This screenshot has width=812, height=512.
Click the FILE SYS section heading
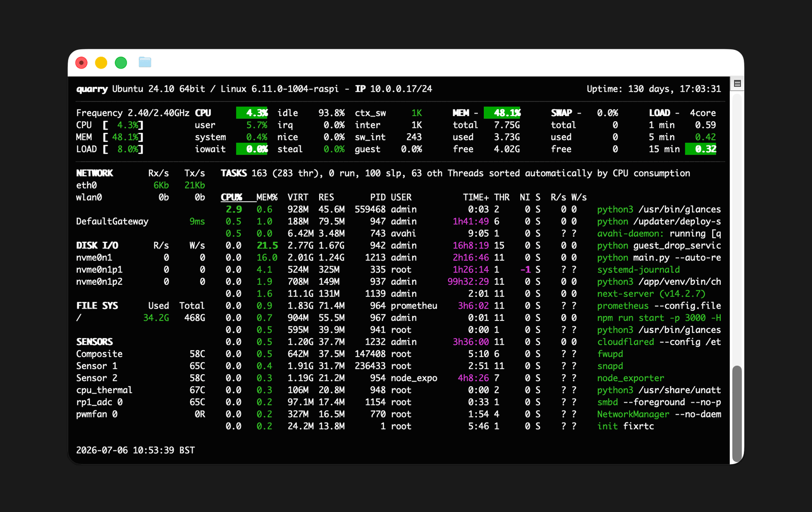coord(97,306)
